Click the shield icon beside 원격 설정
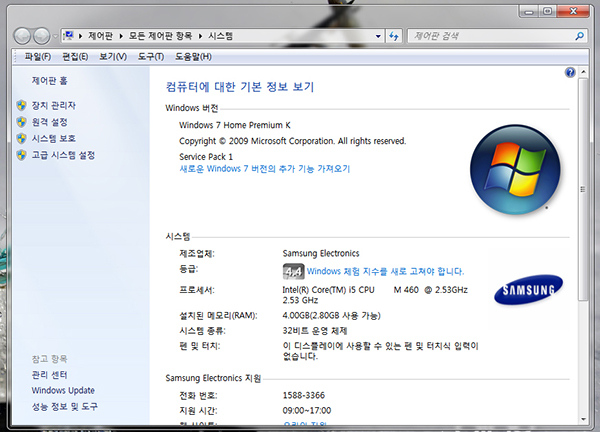 21,122
